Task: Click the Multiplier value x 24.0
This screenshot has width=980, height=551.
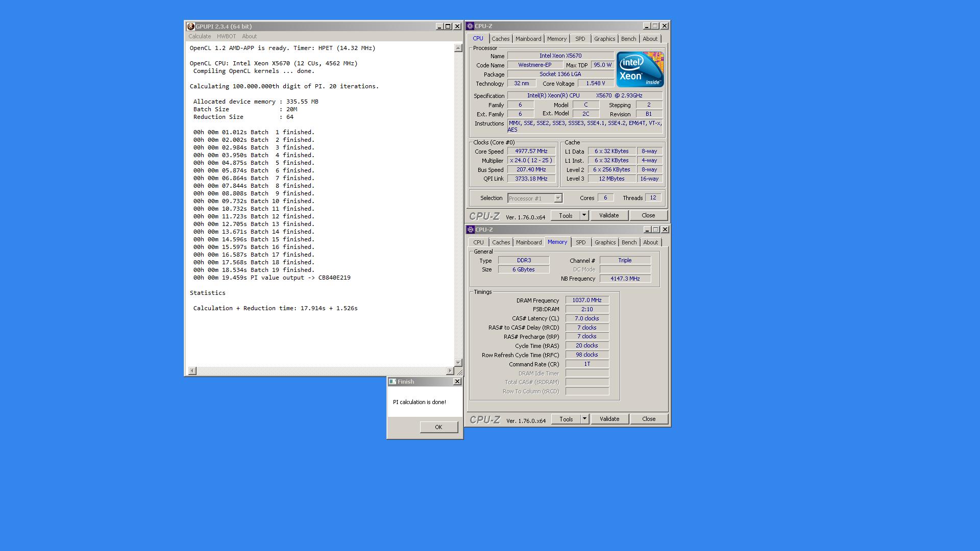Action: 531,161
